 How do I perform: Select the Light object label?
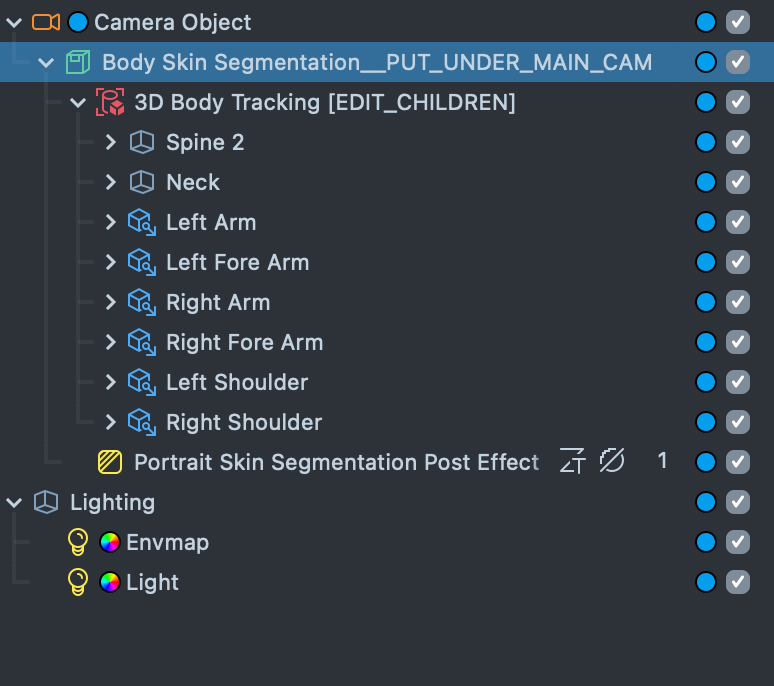coord(152,582)
